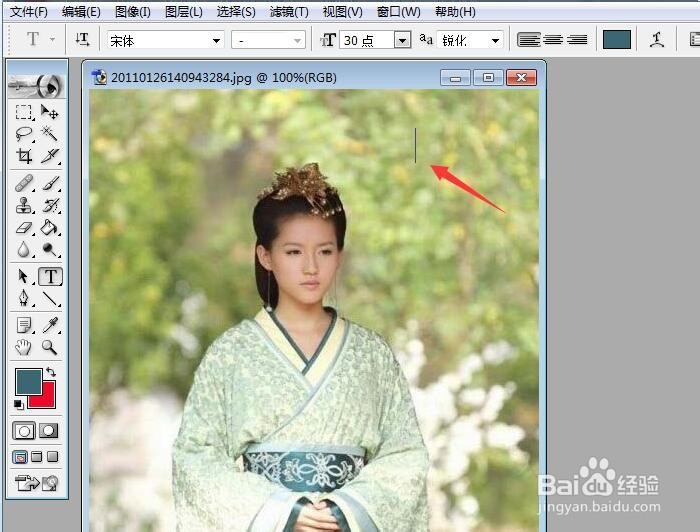This screenshot has width=700, height=532.
Task: Minimize the 20110126140943284.jpg document window
Action: pyautogui.click(x=455, y=78)
